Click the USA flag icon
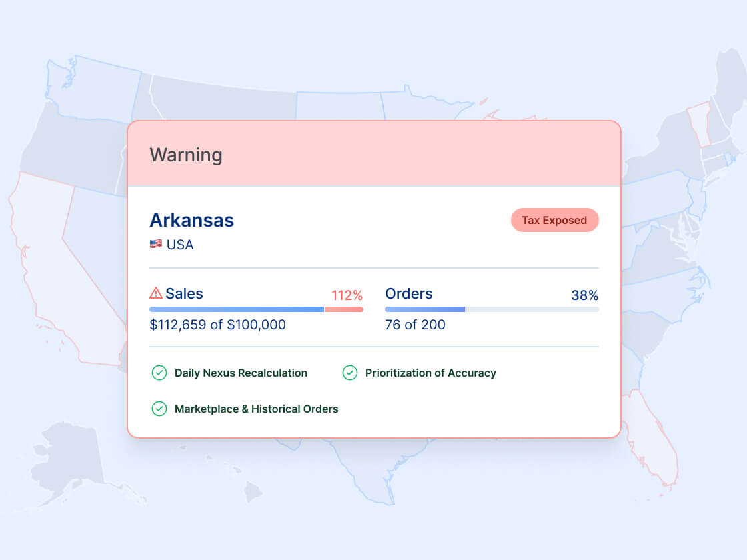Image resolution: width=747 pixels, height=560 pixels. [156, 244]
